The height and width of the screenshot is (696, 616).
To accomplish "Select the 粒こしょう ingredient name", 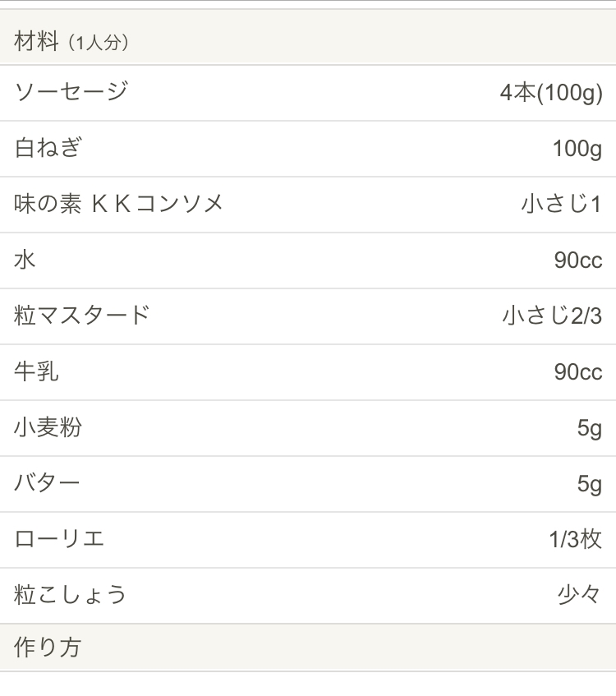I will pyautogui.click(x=71, y=595).
